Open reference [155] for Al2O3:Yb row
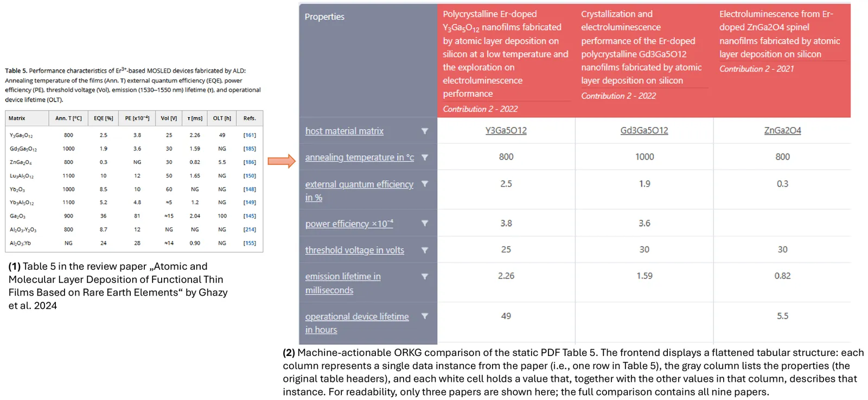This screenshot has height=400, width=868. point(250,243)
